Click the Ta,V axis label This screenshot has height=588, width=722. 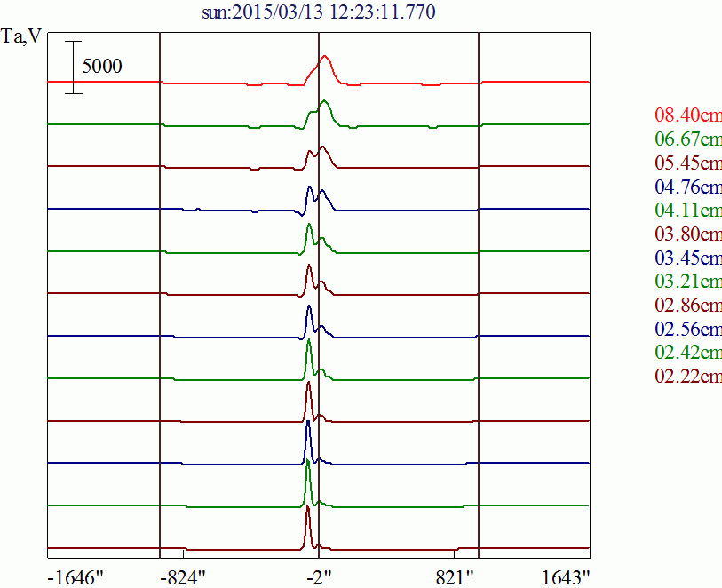click(21, 36)
